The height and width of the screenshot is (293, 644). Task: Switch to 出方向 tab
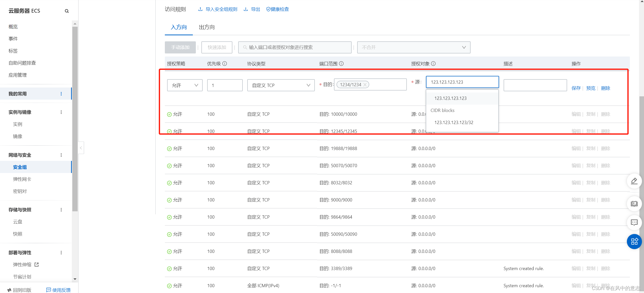tap(207, 27)
